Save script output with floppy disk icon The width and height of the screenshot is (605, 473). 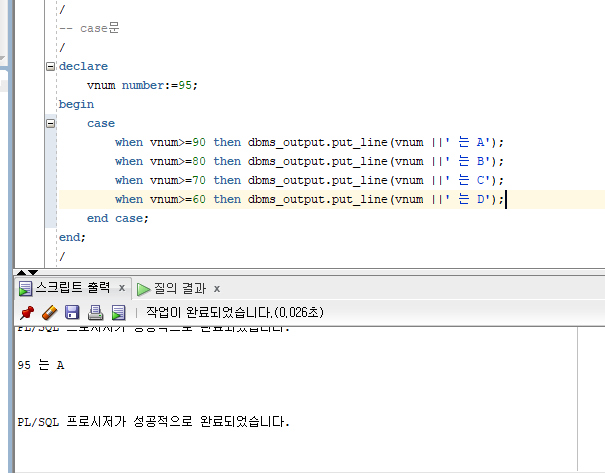[x=72, y=312]
